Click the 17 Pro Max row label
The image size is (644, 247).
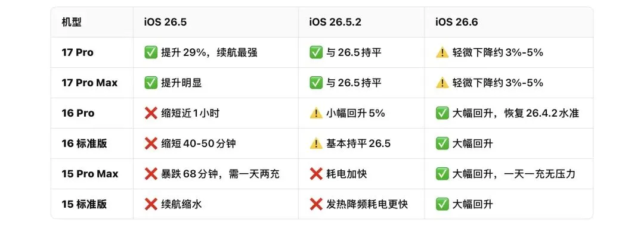(x=89, y=83)
